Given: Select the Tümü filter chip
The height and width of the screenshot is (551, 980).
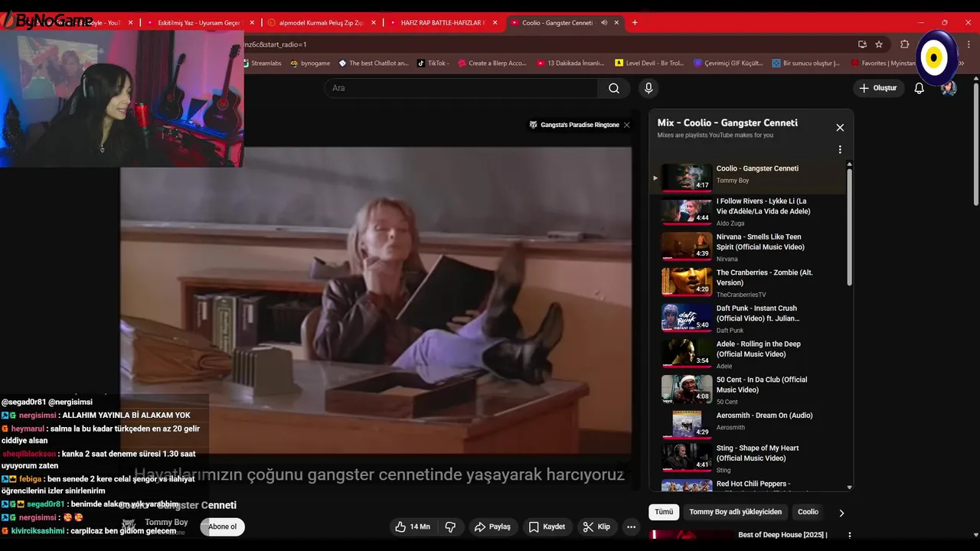Looking at the screenshot, I should click(x=664, y=512).
